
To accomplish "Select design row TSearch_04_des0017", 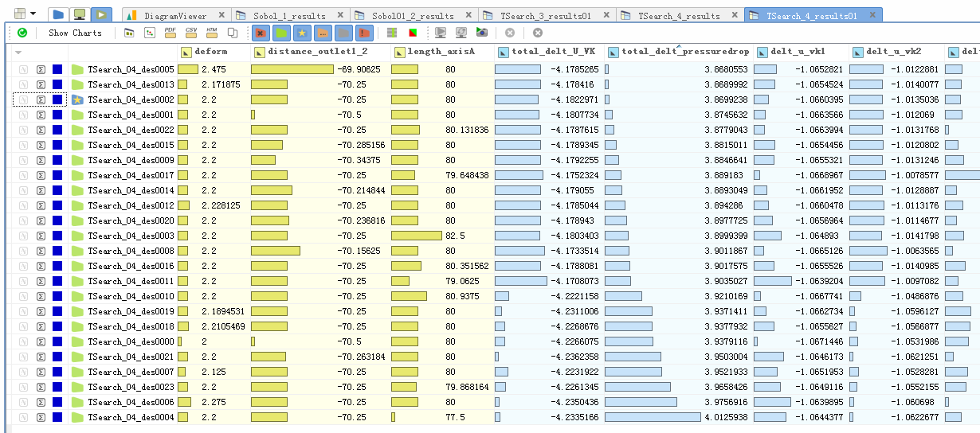I will point(131,175).
